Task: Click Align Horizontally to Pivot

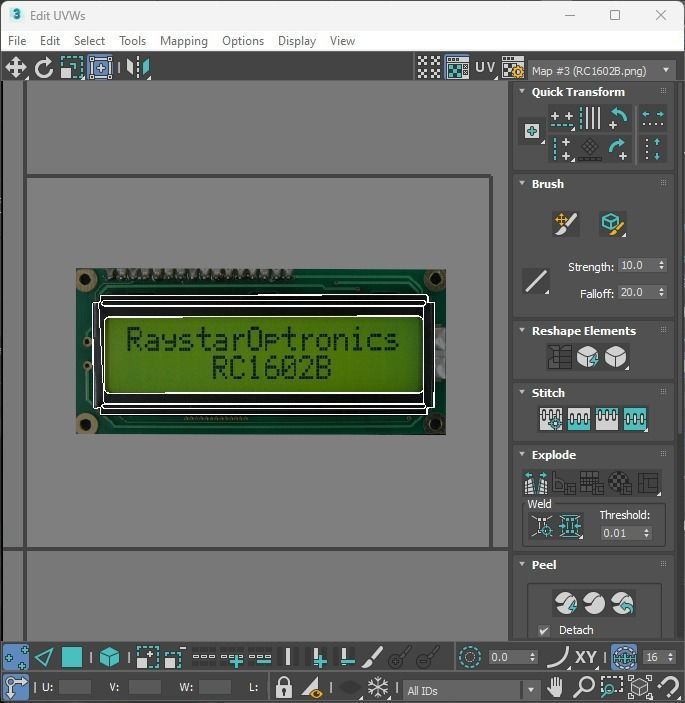Action: click(x=562, y=118)
